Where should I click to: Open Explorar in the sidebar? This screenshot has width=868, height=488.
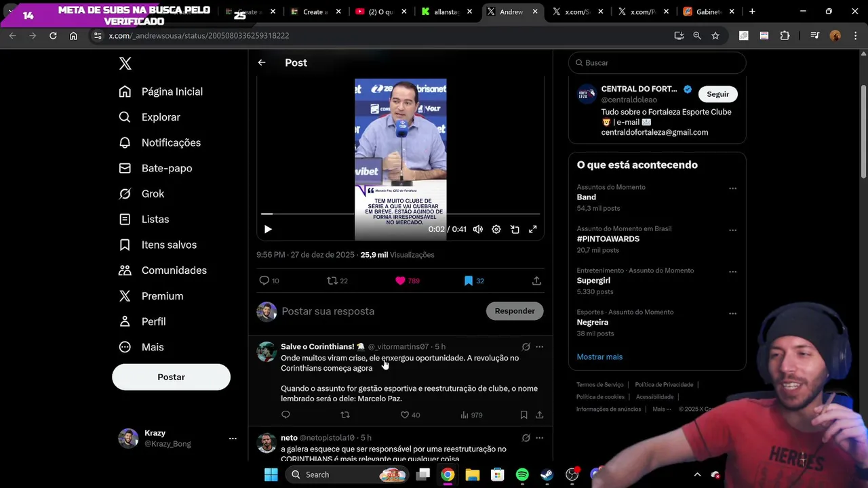click(x=149, y=117)
